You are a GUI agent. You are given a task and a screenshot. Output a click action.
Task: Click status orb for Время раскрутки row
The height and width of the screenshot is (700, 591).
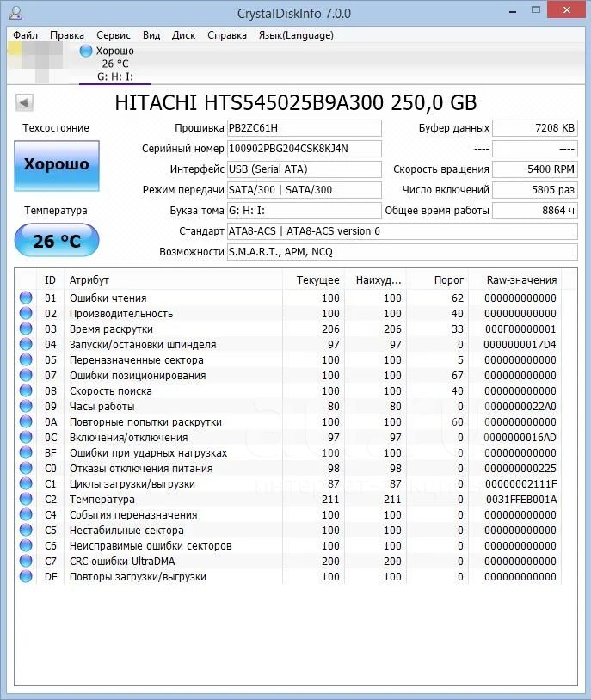pos(26,329)
